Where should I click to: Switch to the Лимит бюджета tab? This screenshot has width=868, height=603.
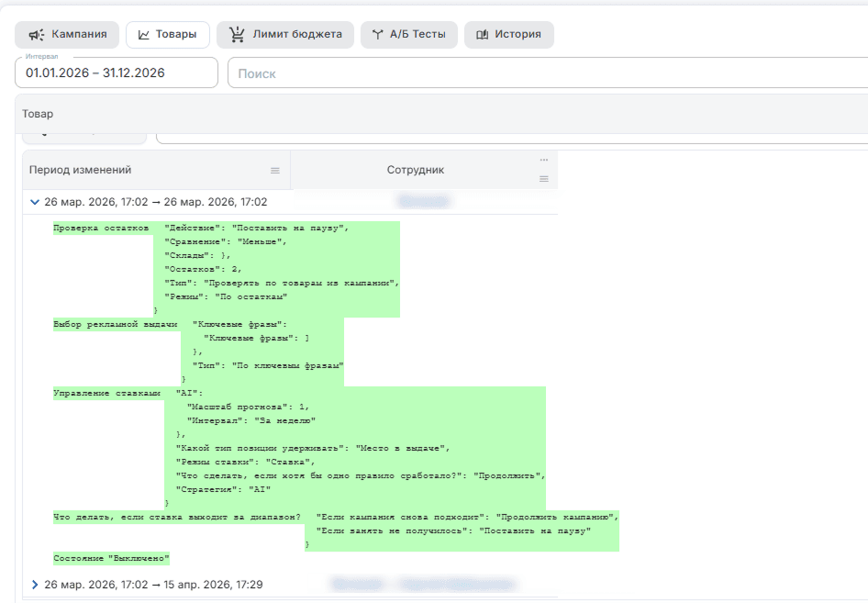coord(285,35)
